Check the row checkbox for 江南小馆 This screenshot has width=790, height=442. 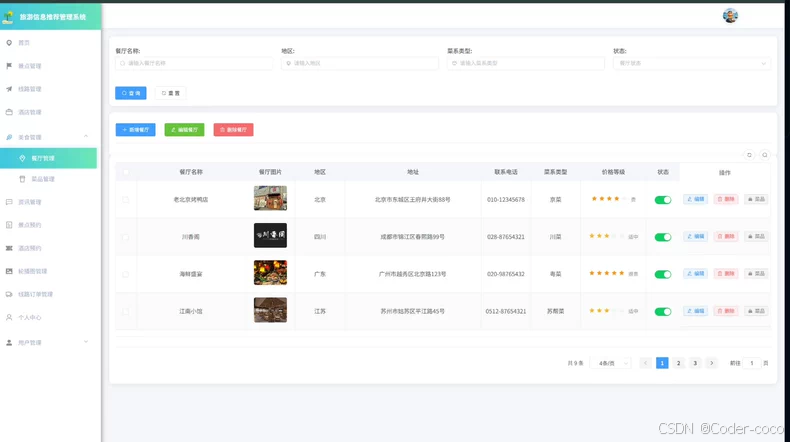click(x=125, y=312)
